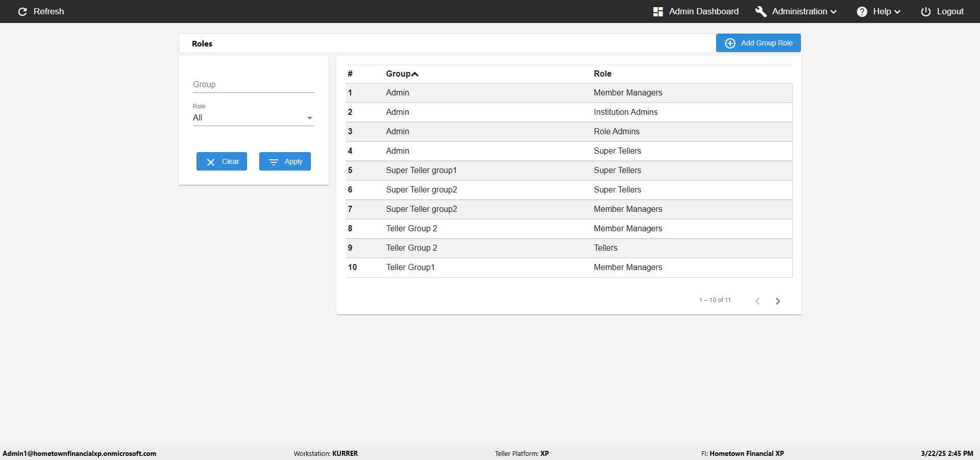Click Refresh in the top bar

(41, 11)
